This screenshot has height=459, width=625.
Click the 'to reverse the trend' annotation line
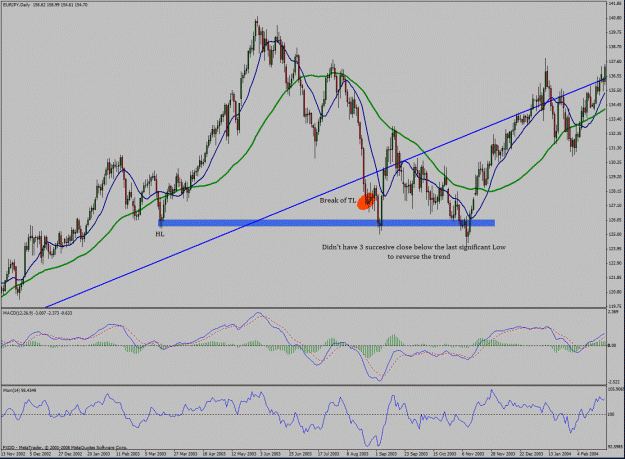tap(419, 257)
